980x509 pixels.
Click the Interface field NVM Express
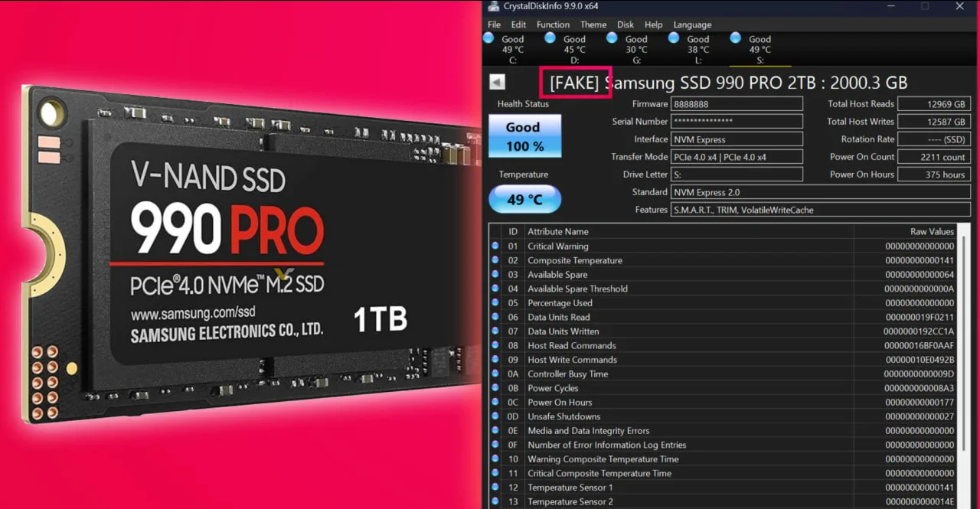(x=737, y=139)
